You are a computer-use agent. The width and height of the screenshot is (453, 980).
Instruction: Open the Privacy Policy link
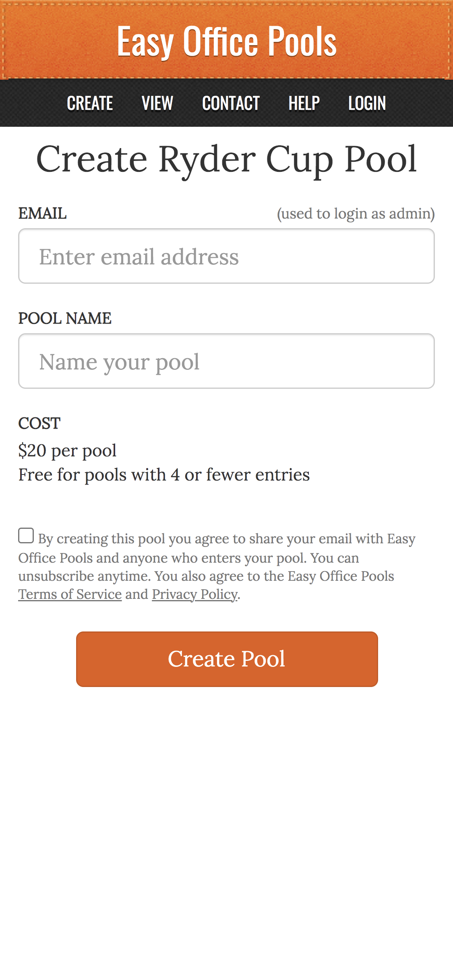click(x=195, y=594)
